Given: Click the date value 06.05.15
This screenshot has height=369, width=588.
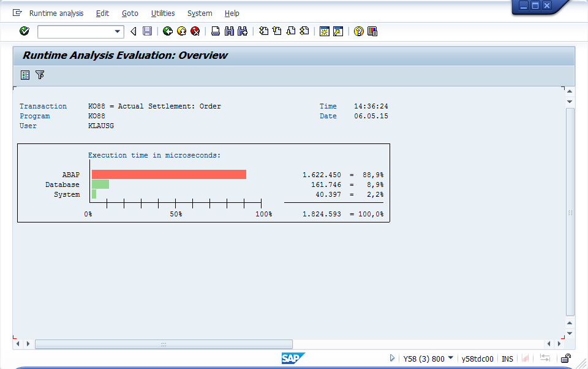Looking at the screenshot, I should click(371, 116).
